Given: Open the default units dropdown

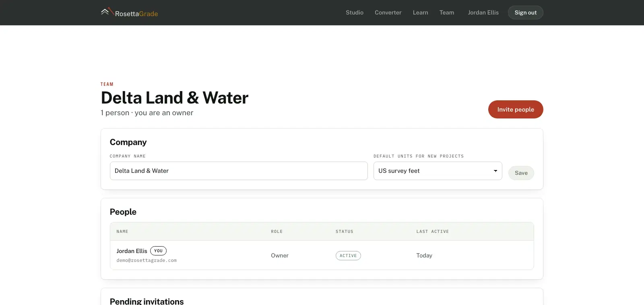Looking at the screenshot, I should (x=438, y=171).
